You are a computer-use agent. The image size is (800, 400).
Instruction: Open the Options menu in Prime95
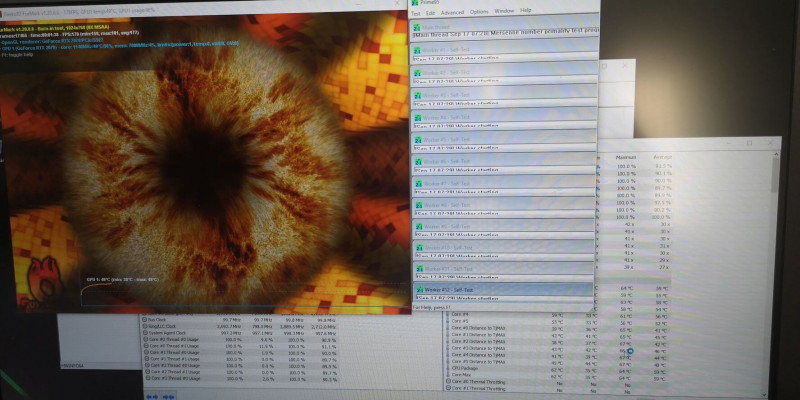tap(479, 12)
